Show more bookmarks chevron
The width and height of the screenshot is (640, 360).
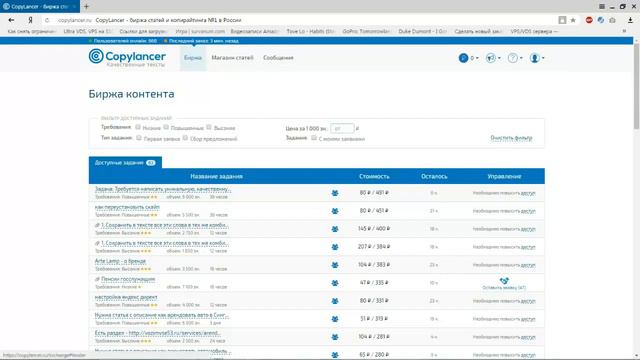pyautogui.click(x=624, y=31)
